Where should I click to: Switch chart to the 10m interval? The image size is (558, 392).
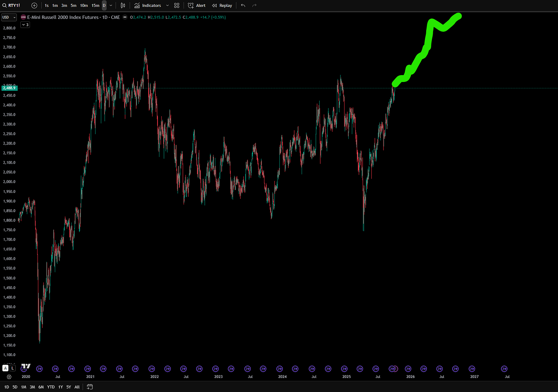coord(84,5)
